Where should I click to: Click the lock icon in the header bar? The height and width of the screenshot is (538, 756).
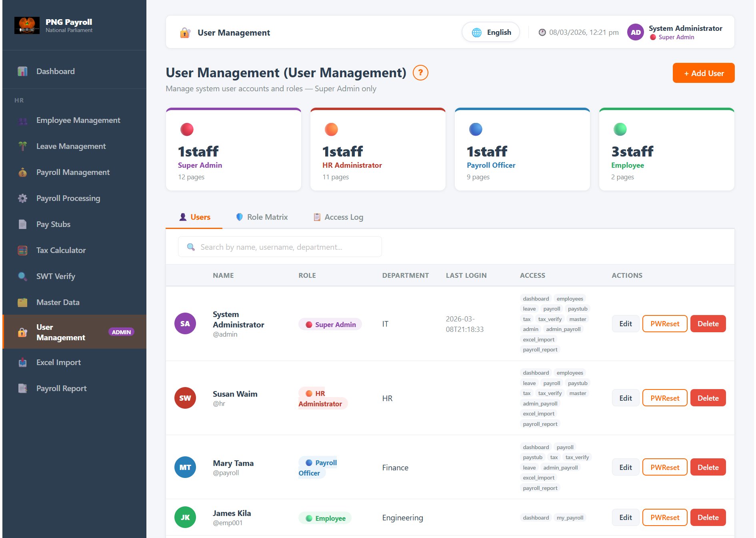(185, 32)
